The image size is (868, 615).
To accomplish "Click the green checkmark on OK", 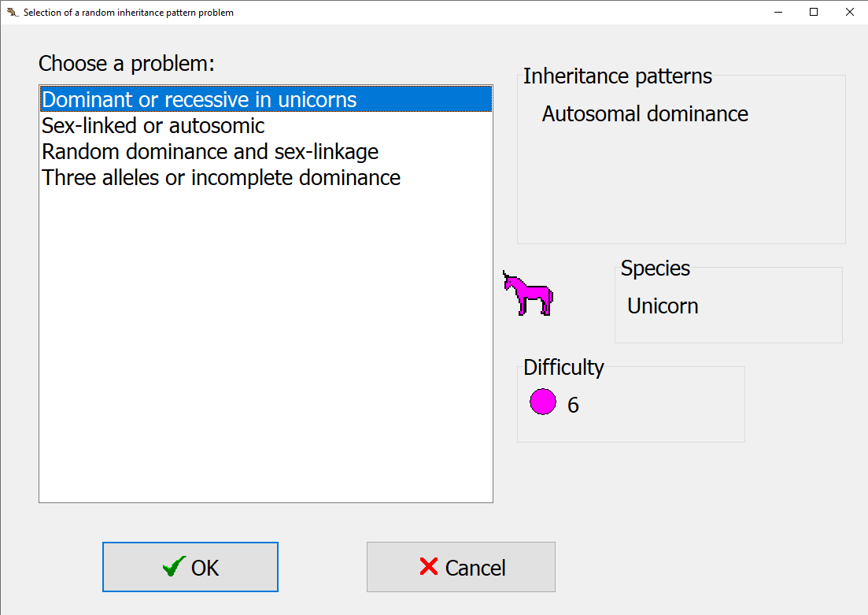I will [174, 567].
